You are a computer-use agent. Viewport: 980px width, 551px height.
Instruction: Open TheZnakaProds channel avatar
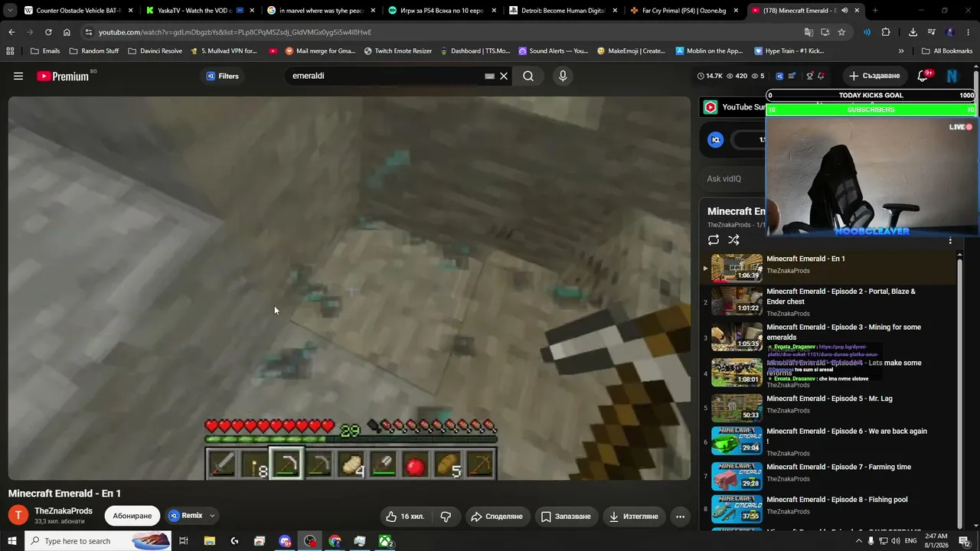[x=18, y=516]
